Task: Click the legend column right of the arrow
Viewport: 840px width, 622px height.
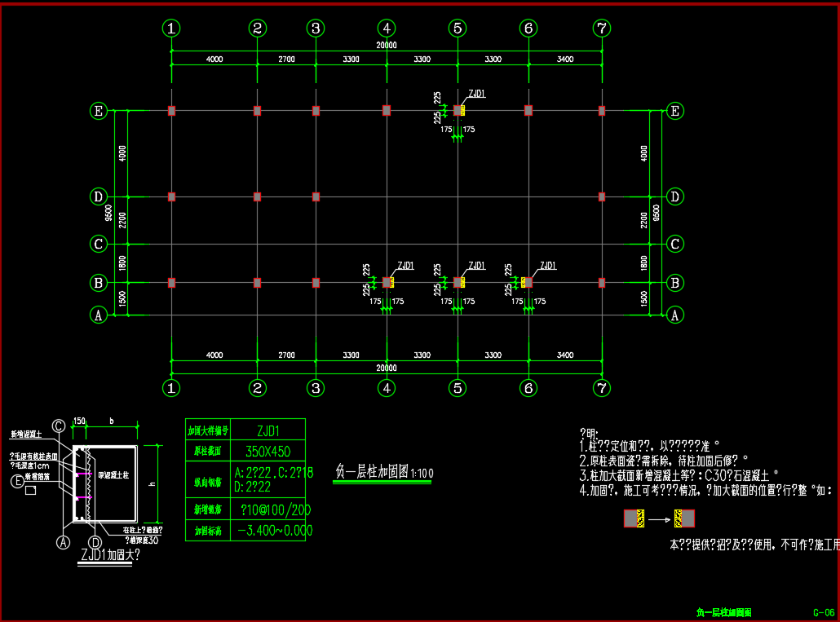Action: point(683,518)
